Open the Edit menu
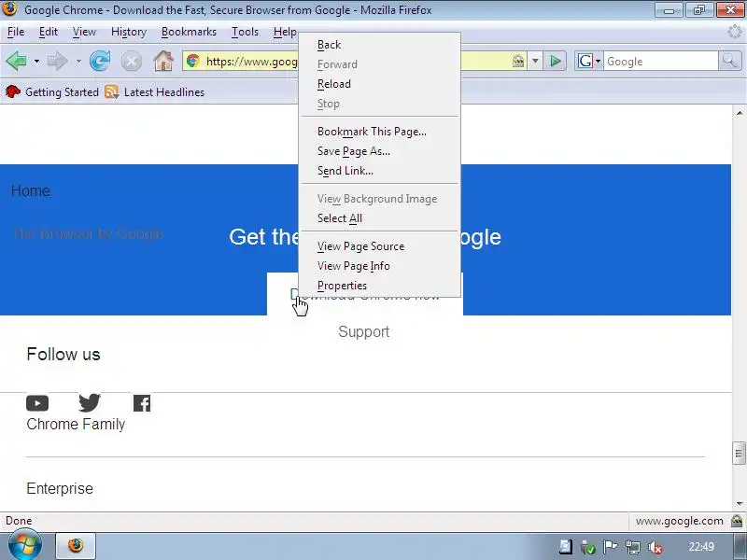Image resolution: width=747 pixels, height=560 pixels. [x=49, y=32]
